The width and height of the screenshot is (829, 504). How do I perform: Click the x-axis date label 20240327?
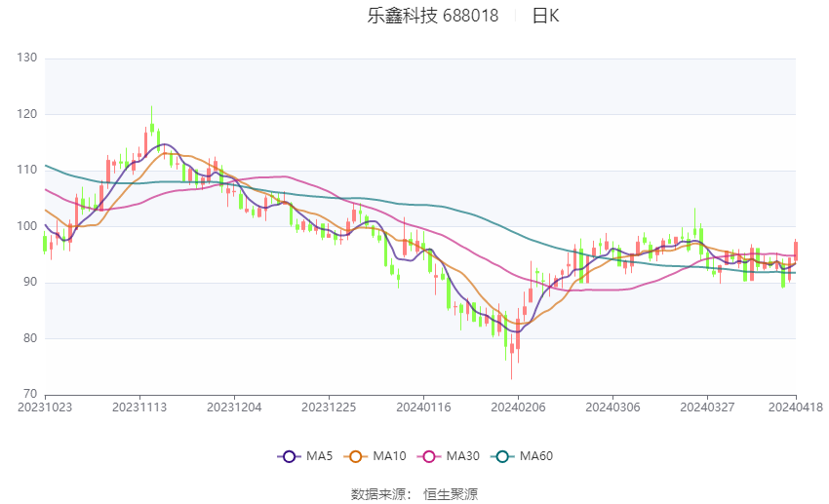[707, 407]
